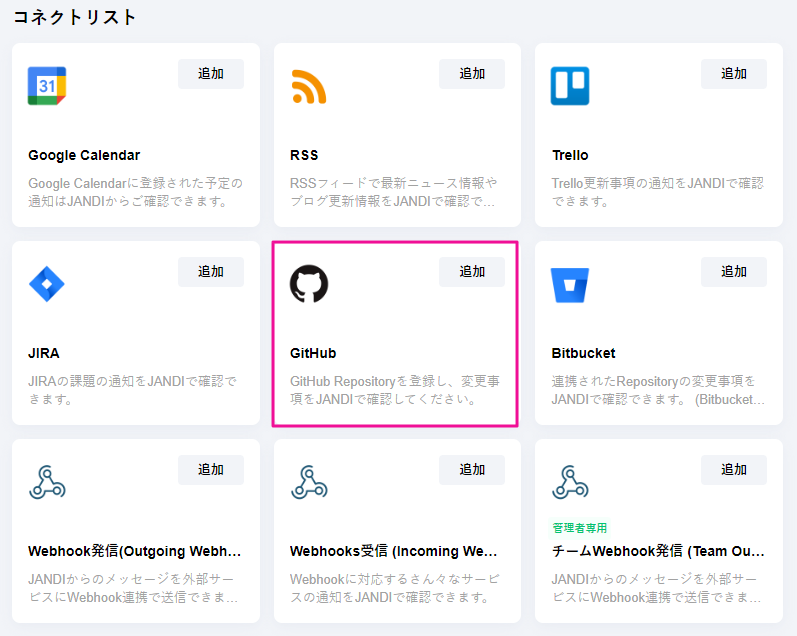The image size is (797, 636).
Task: Click the Google Calendarに登録された予定 description
Action: pos(135,192)
